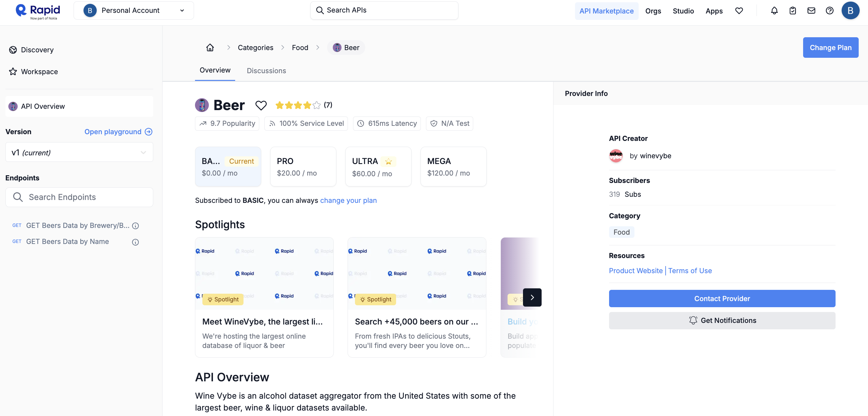Go to Food breadcrumb
868x416 pixels.
click(300, 48)
